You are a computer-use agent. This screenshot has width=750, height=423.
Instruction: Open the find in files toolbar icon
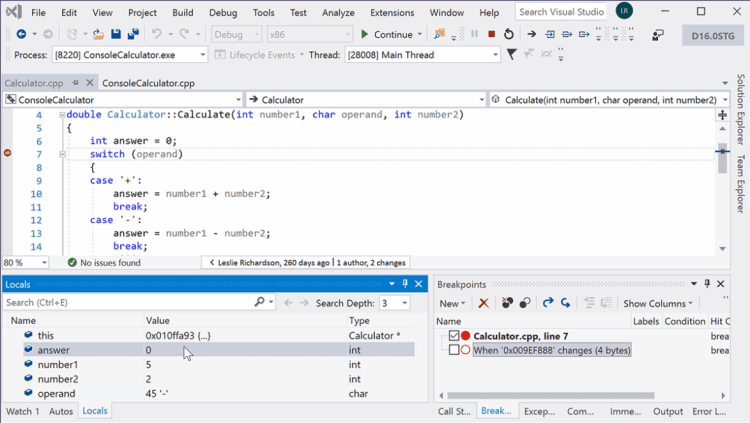point(439,34)
